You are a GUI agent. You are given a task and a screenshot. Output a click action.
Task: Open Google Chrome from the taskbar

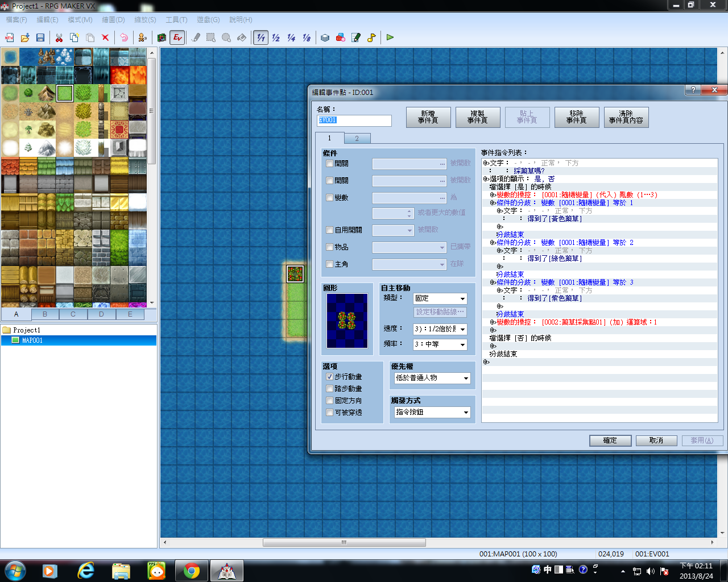tap(192, 571)
